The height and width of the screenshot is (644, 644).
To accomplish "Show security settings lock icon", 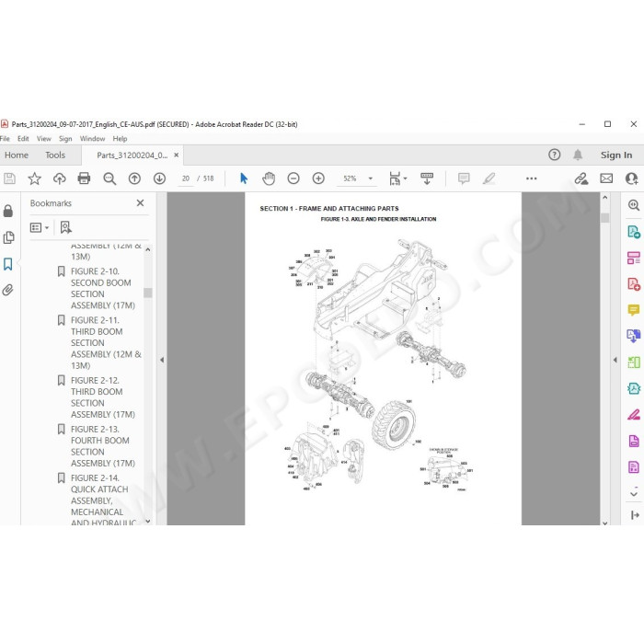I will pyautogui.click(x=7, y=211).
